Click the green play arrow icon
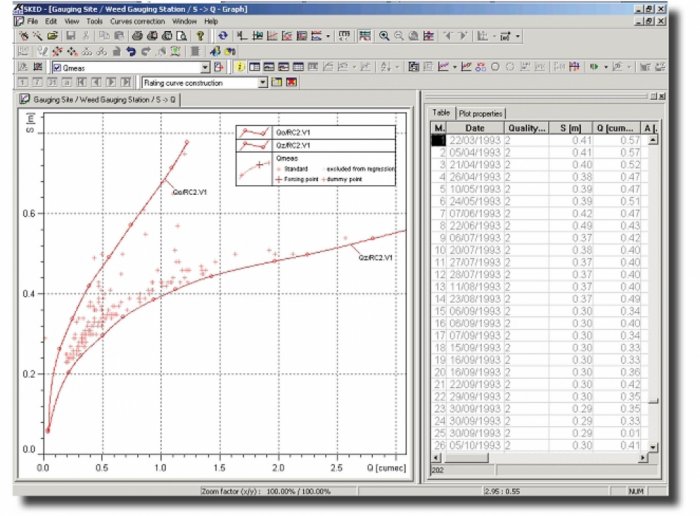This screenshot has width=700, height=516. click(594, 67)
